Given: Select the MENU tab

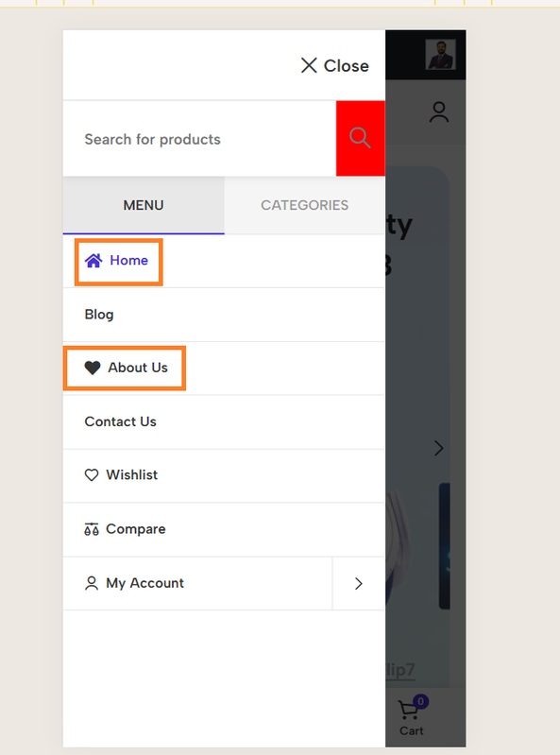Looking at the screenshot, I should [x=144, y=205].
